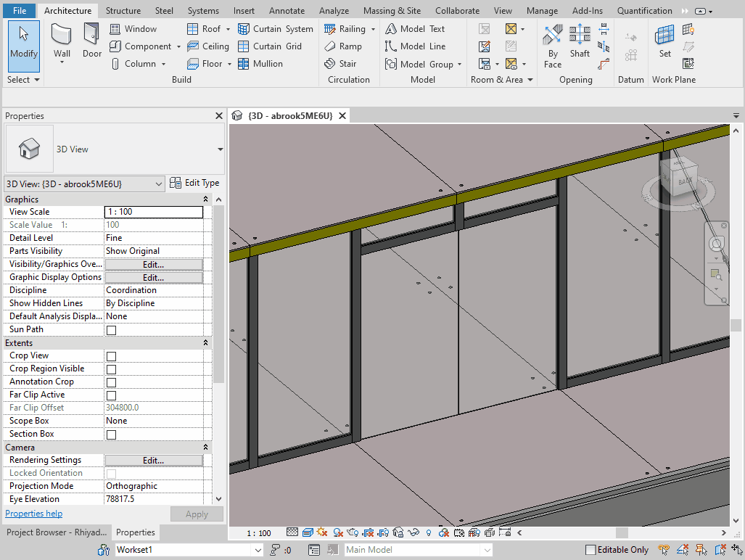Start the Wall tool

tap(62, 44)
